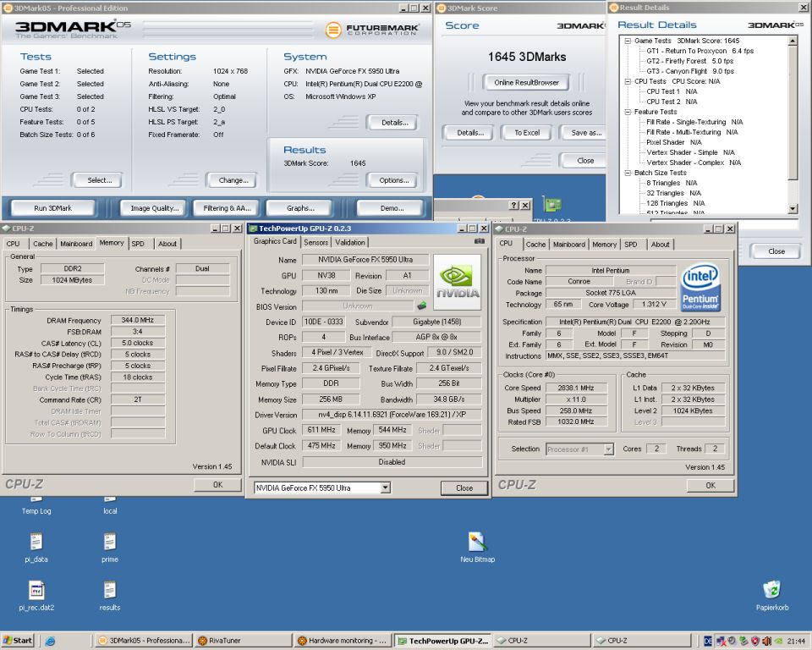Switch to 3DMark05 Professional taskbar button
This screenshot has width=812, height=650.
pyautogui.click(x=144, y=641)
